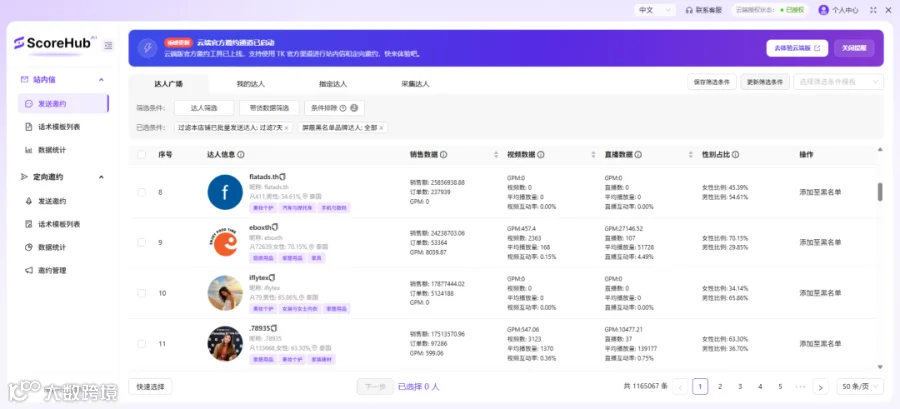Add flatads.th via 添加至黑名单 link

(x=820, y=192)
